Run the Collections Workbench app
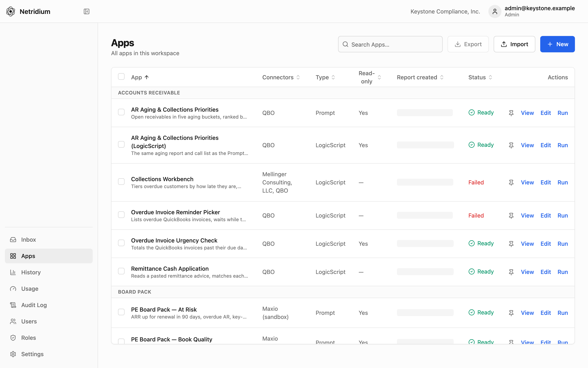Viewport: 588px width, 368px height. click(x=562, y=183)
